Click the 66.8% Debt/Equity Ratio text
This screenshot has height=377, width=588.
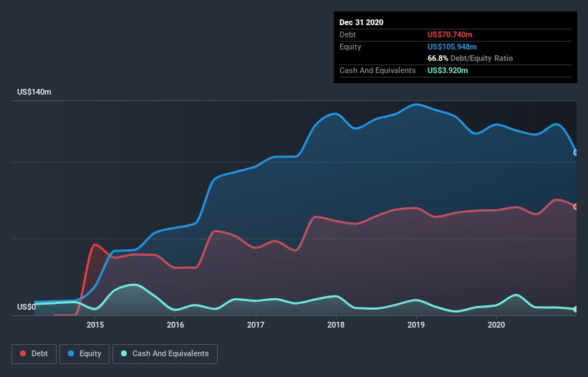[x=470, y=58]
